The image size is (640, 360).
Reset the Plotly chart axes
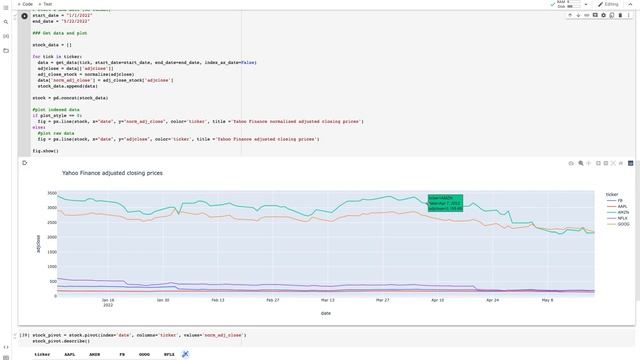coord(621,163)
